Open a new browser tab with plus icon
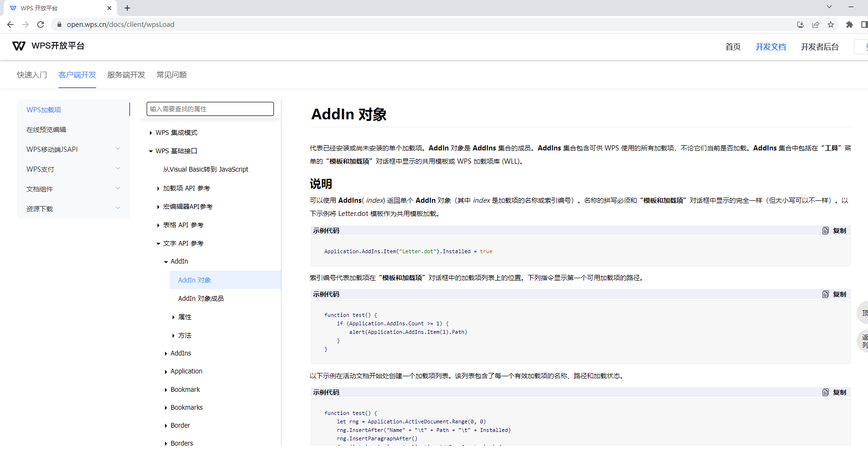This screenshot has width=868, height=455. (x=127, y=8)
